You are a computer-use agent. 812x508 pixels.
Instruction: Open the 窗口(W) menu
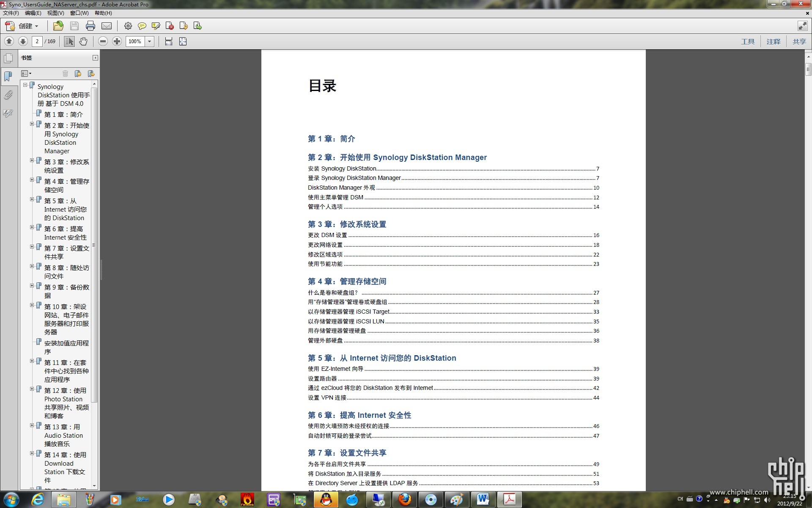tap(79, 13)
